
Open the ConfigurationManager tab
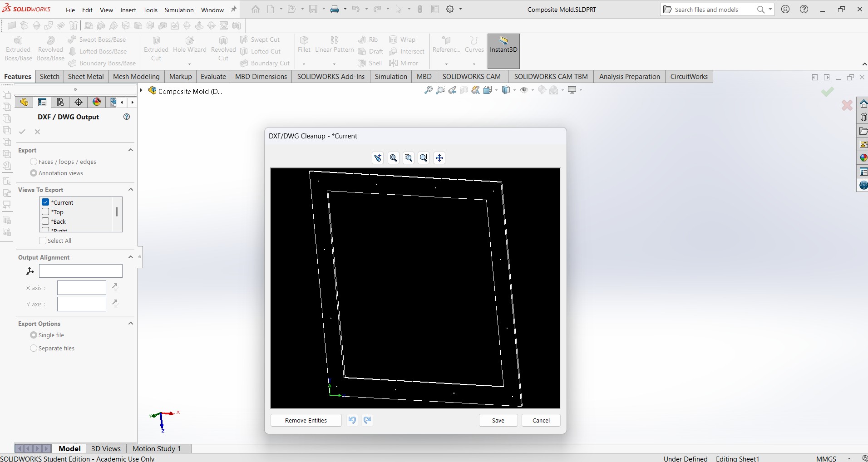(60, 102)
